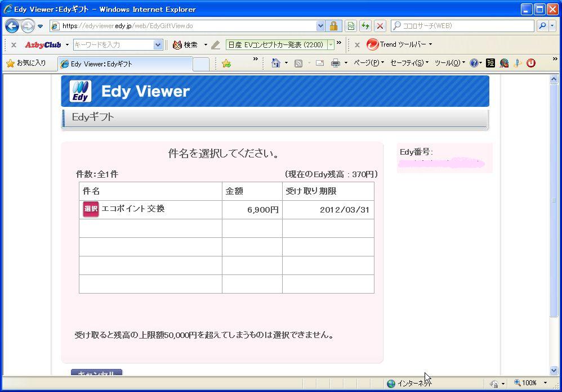Click the エコポイント交換 item name

coord(133,208)
